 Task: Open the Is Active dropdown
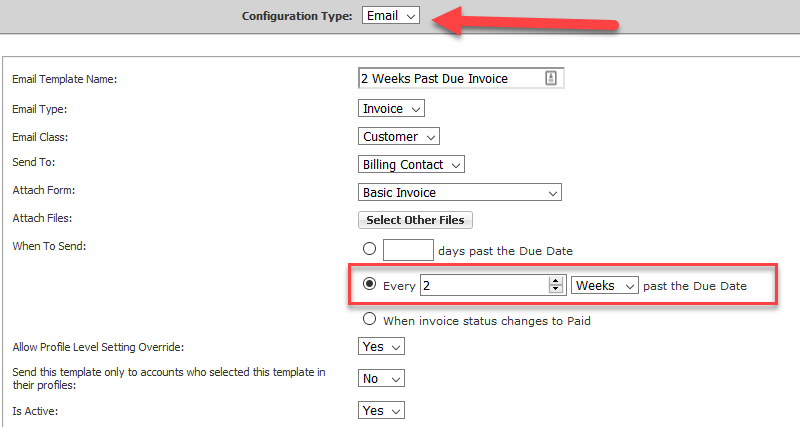(x=381, y=410)
